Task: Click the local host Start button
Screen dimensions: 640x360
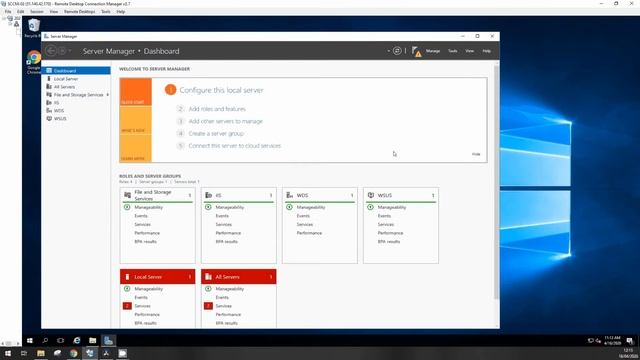Action: pyautogui.click(x=8, y=353)
